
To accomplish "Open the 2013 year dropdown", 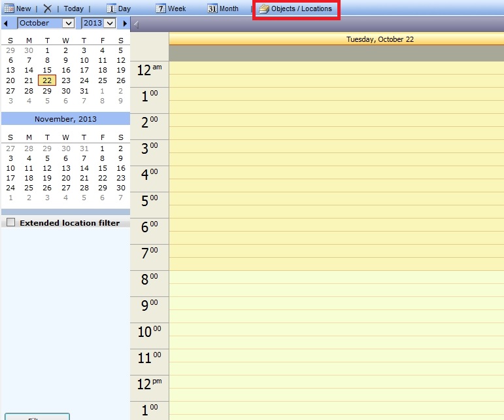I will pos(109,24).
